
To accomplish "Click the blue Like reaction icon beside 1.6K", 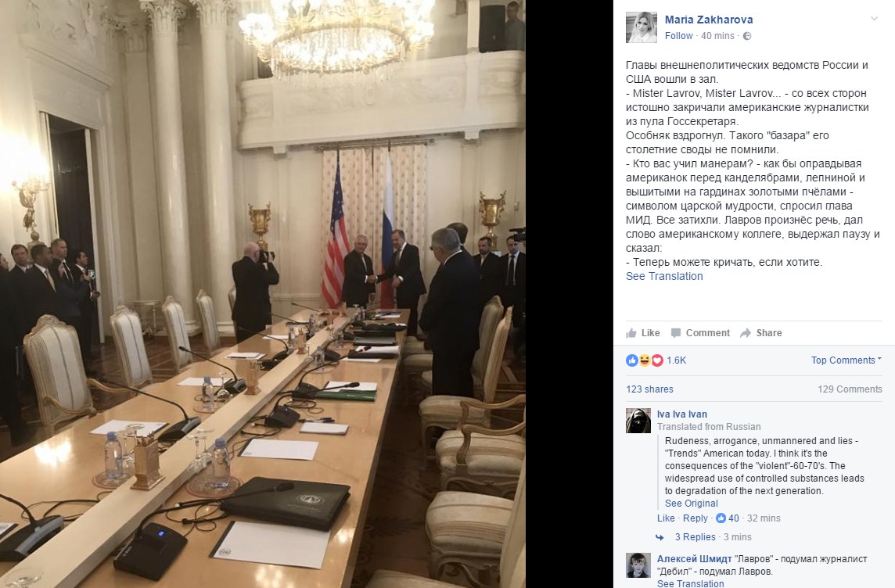I will click(632, 360).
